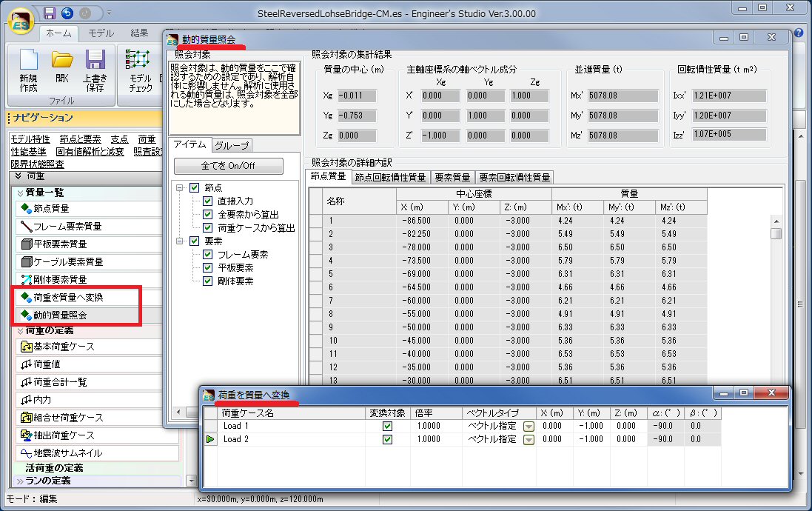Toggle the 直接入力 checkbox
The width and height of the screenshot is (812, 511).
[x=208, y=201]
